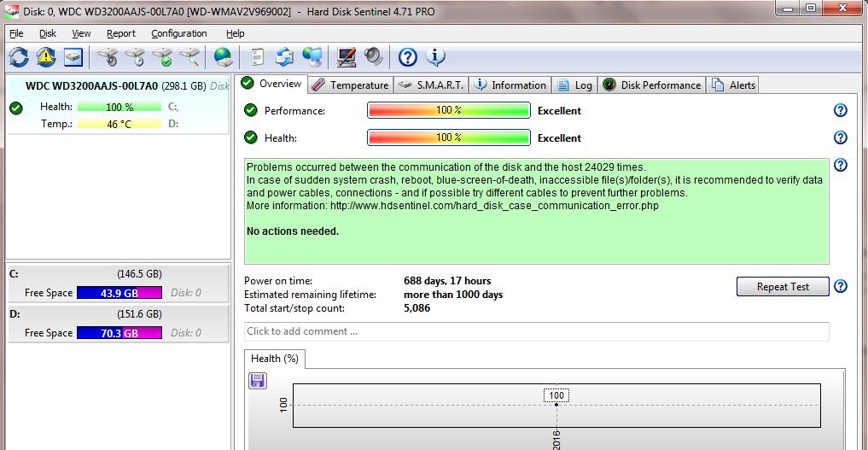Click the 100 data point on health chart
The width and height of the screenshot is (868, 450).
556,405
